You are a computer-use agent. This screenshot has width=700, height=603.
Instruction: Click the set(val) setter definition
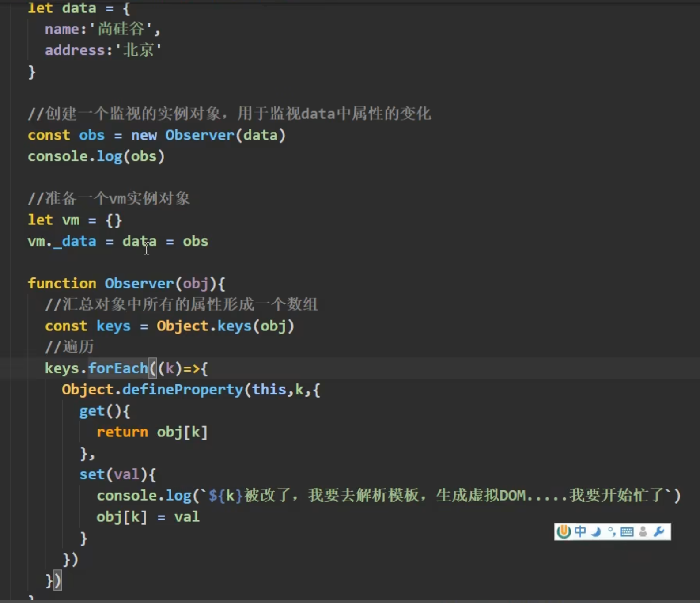[x=117, y=474]
